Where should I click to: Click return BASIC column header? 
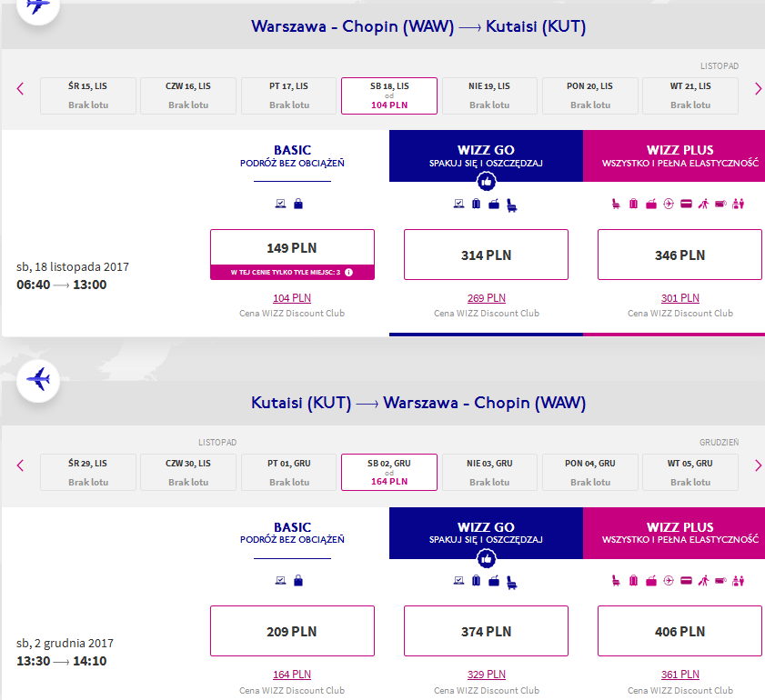click(x=292, y=533)
